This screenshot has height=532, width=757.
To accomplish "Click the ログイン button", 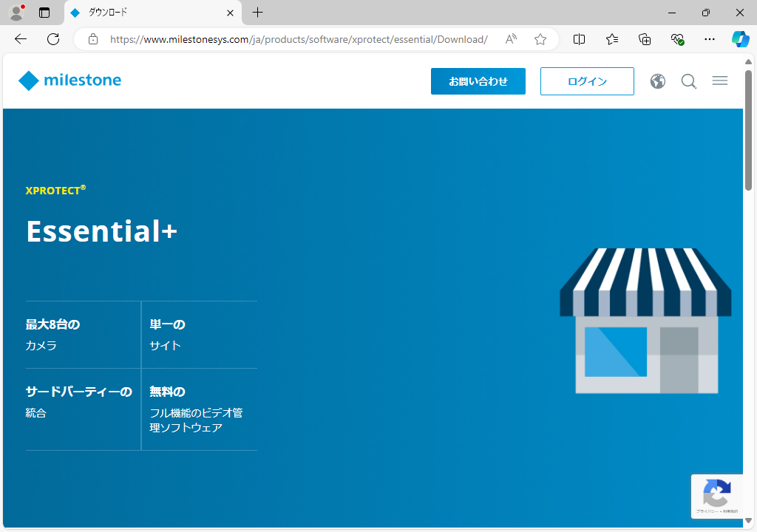I will [587, 81].
